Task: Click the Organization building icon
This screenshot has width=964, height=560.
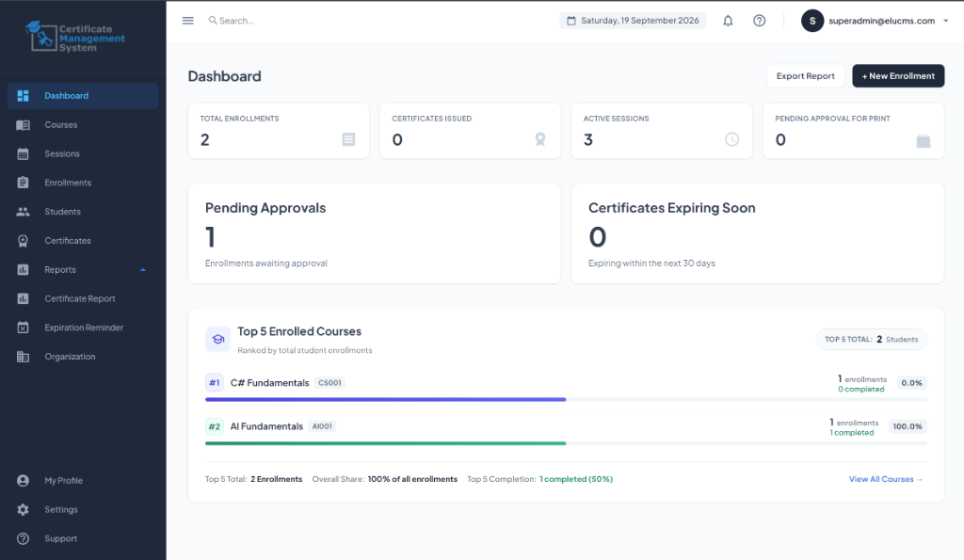Action: click(x=23, y=357)
